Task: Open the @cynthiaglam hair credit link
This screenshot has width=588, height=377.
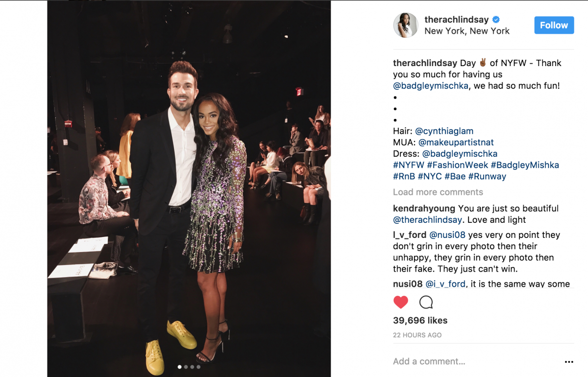Action: [444, 131]
